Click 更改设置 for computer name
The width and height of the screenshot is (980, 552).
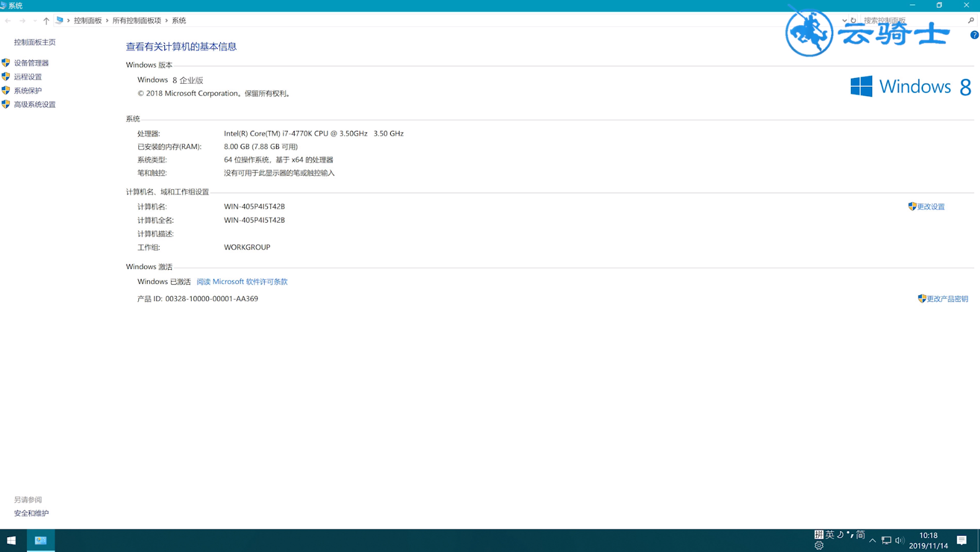click(x=931, y=207)
